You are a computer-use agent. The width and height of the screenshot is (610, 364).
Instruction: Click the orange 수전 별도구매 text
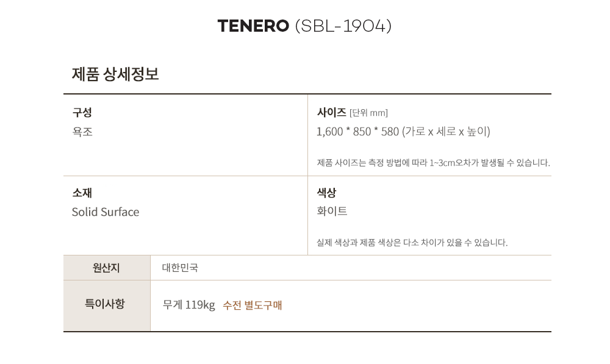(253, 305)
